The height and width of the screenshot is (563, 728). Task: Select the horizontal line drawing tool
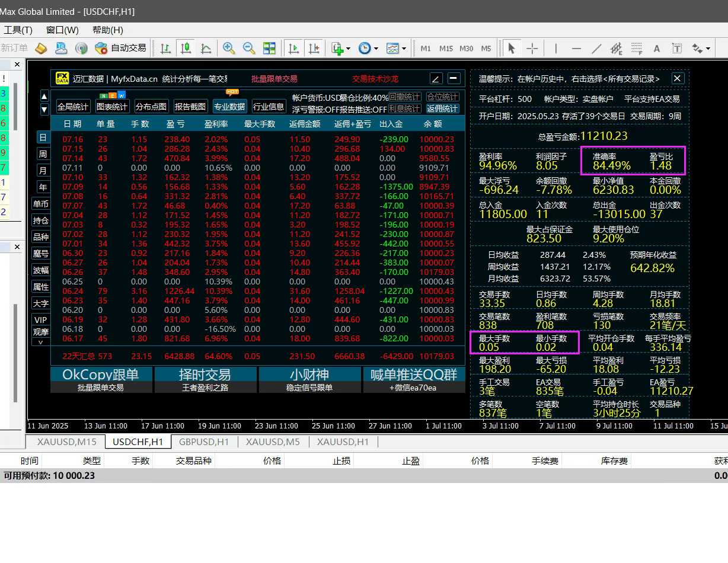click(x=576, y=48)
